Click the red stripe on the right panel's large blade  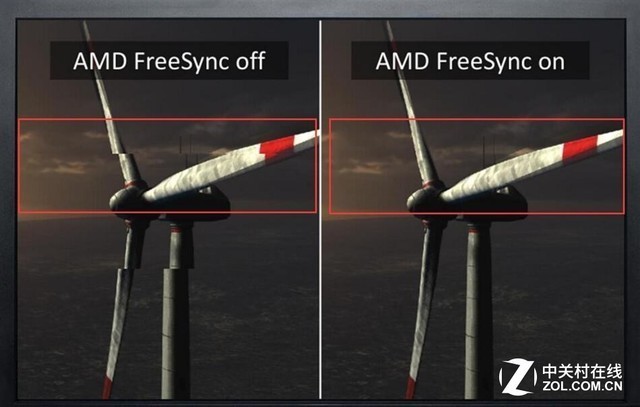[580, 146]
